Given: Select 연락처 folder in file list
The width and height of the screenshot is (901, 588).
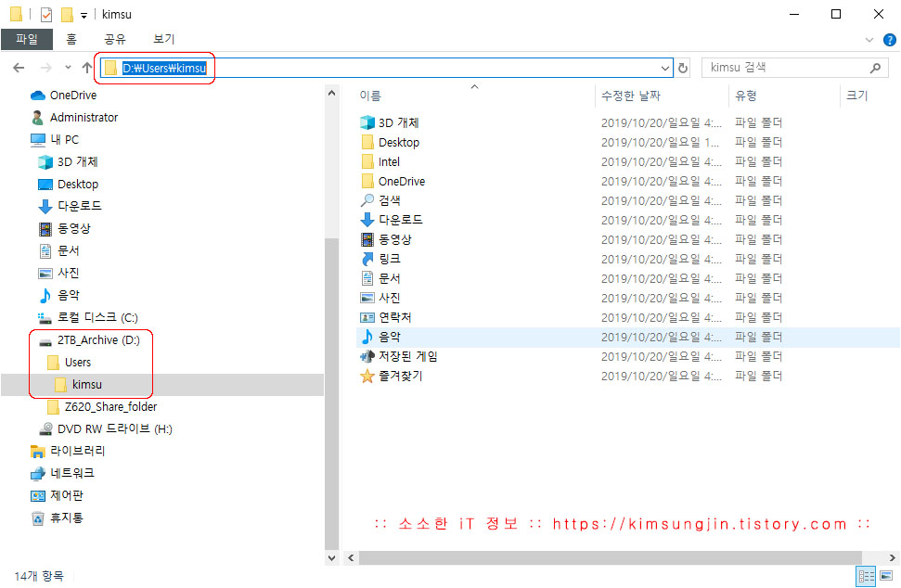Looking at the screenshot, I should [386, 317].
